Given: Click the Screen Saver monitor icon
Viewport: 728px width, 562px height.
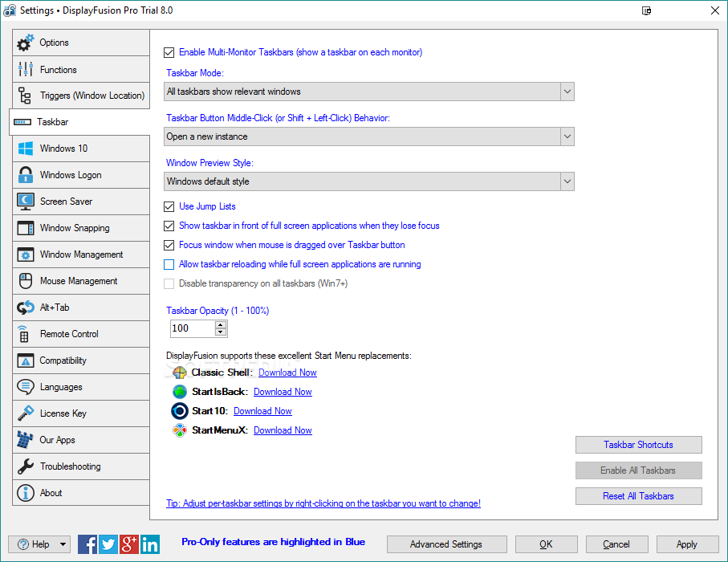Looking at the screenshot, I should tap(26, 202).
